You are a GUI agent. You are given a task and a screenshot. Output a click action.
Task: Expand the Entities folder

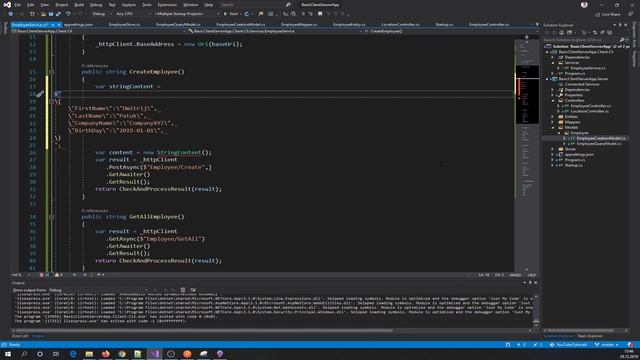pos(553,117)
